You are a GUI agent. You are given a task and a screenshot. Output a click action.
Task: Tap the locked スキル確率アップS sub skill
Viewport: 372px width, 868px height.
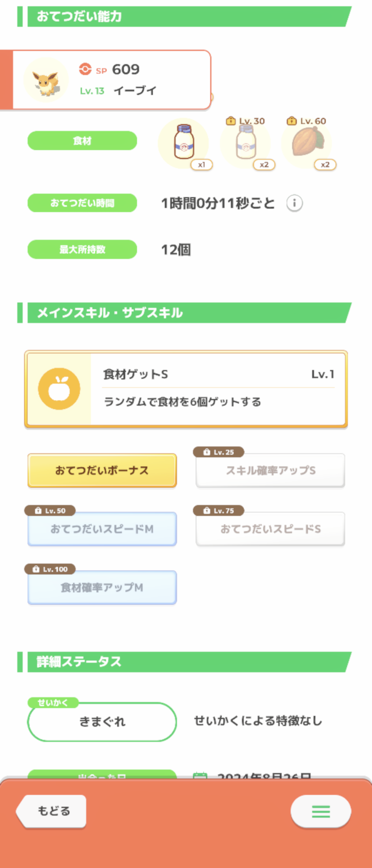tap(270, 470)
